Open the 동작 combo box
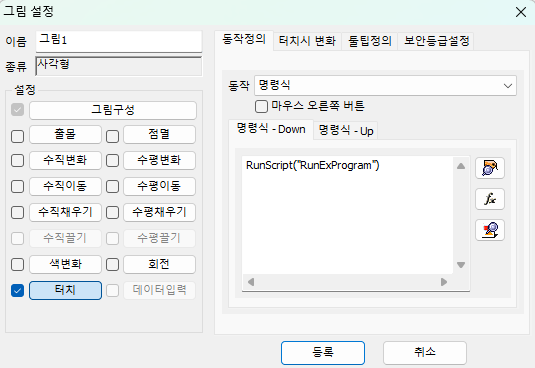The width and height of the screenshot is (535, 368). [x=385, y=85]
